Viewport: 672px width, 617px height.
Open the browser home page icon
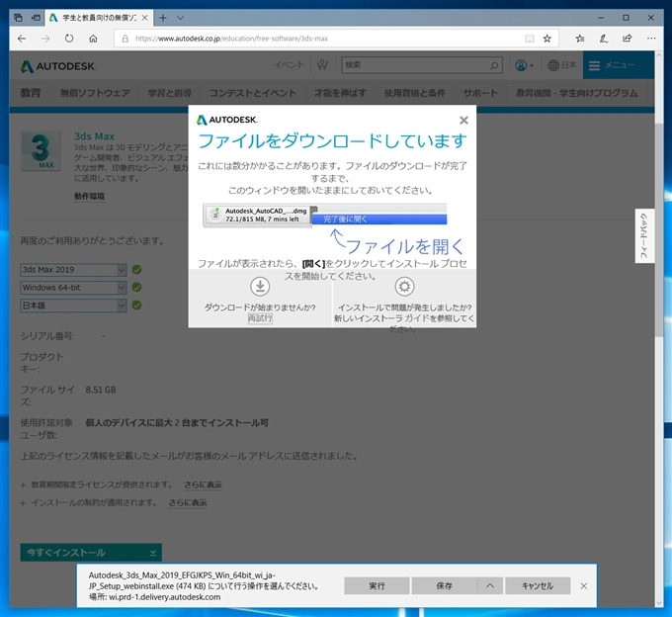[93, 39]
